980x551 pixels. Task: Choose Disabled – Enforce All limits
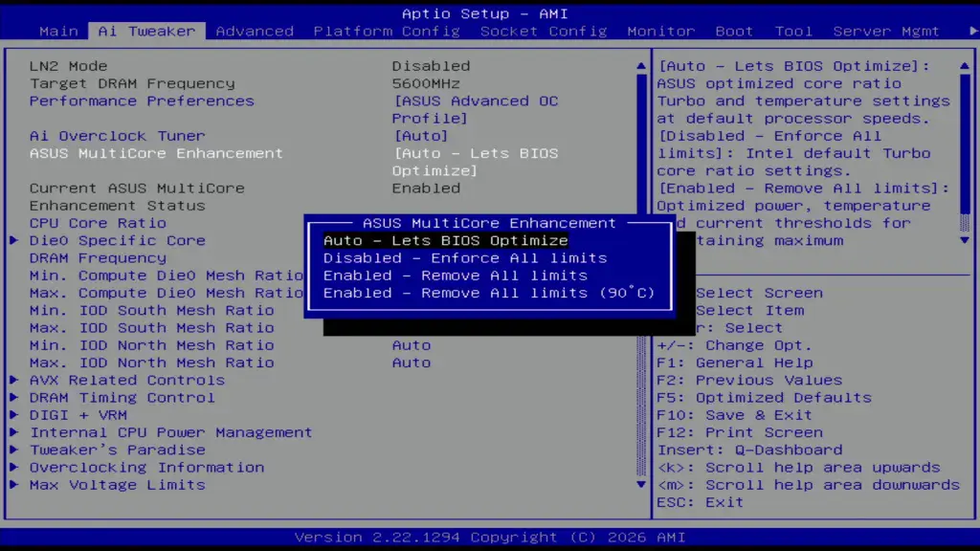(464, 257)
